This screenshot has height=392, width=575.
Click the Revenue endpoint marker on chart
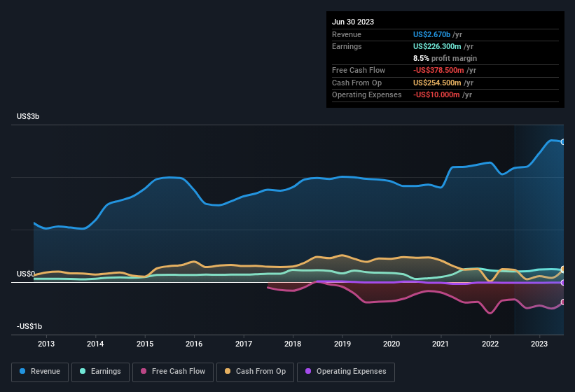(563, 142)
